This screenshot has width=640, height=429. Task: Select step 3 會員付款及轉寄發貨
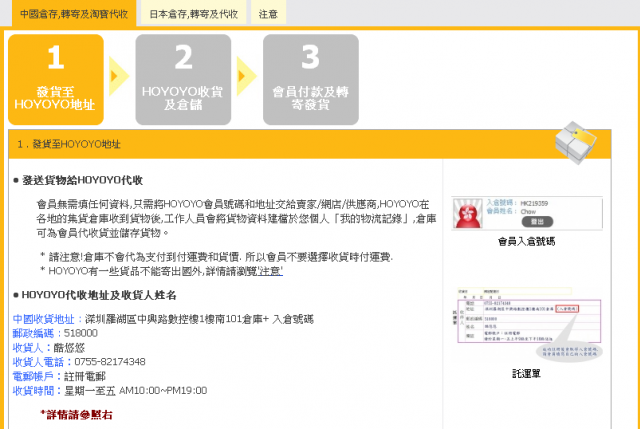point(311,80)
